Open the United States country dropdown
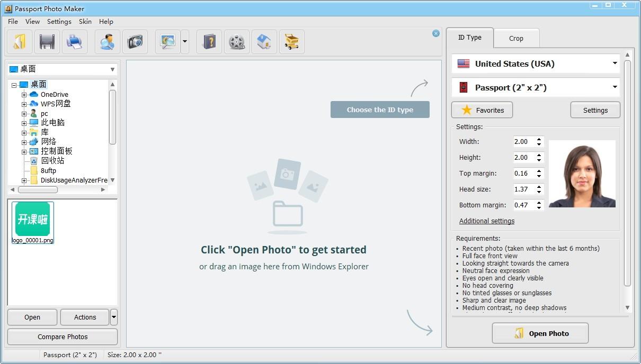The height and width of the screenshot is (364, 641). (x=536, y=63)
